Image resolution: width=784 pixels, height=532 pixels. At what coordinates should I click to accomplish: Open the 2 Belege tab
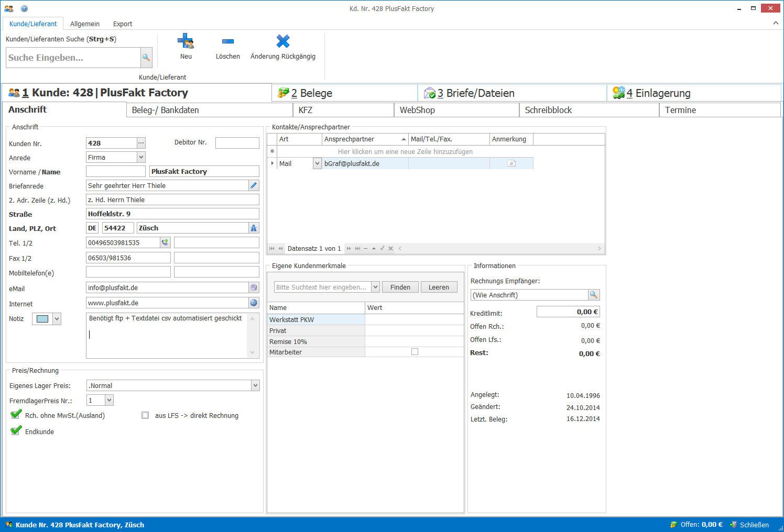(x=344, y=93)
